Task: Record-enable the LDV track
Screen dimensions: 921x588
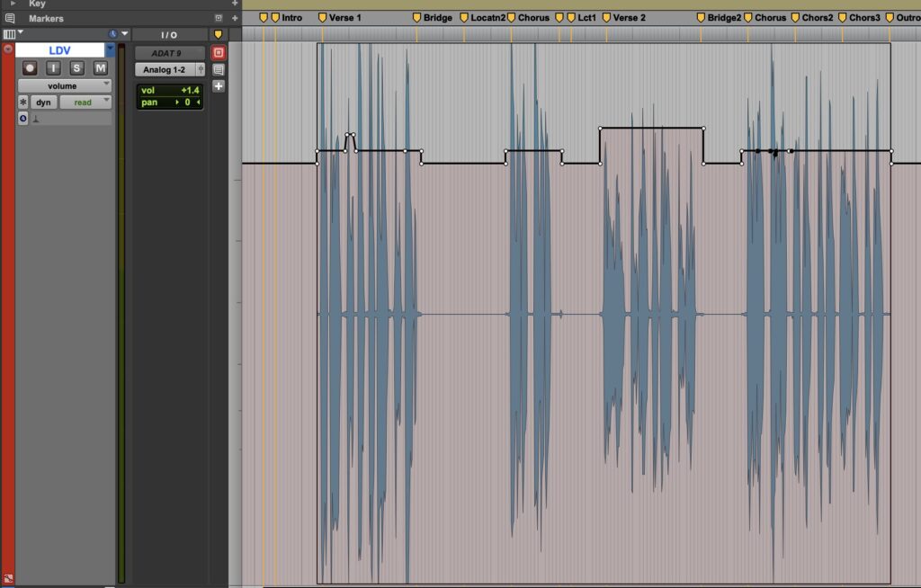Action: 30,68
